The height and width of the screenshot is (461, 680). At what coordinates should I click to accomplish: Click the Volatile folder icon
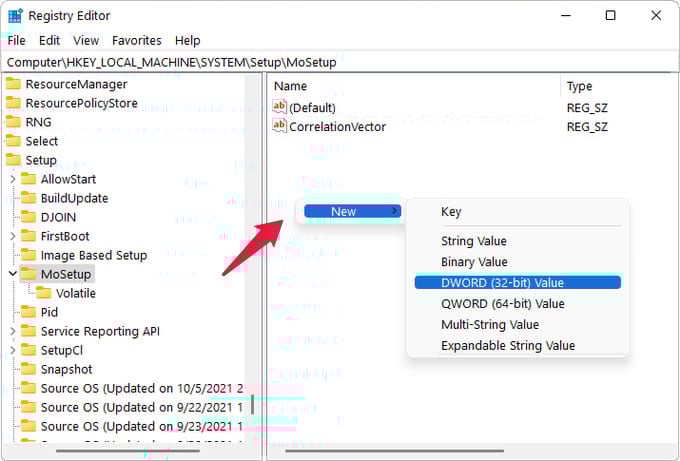[x=44, y=293]
